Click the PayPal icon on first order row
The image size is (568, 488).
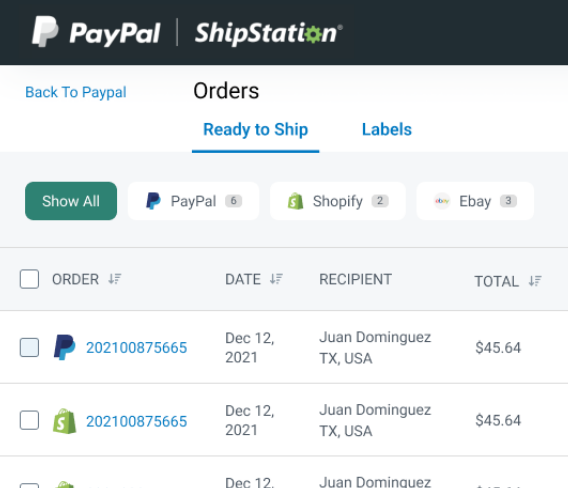click(64, 347)
